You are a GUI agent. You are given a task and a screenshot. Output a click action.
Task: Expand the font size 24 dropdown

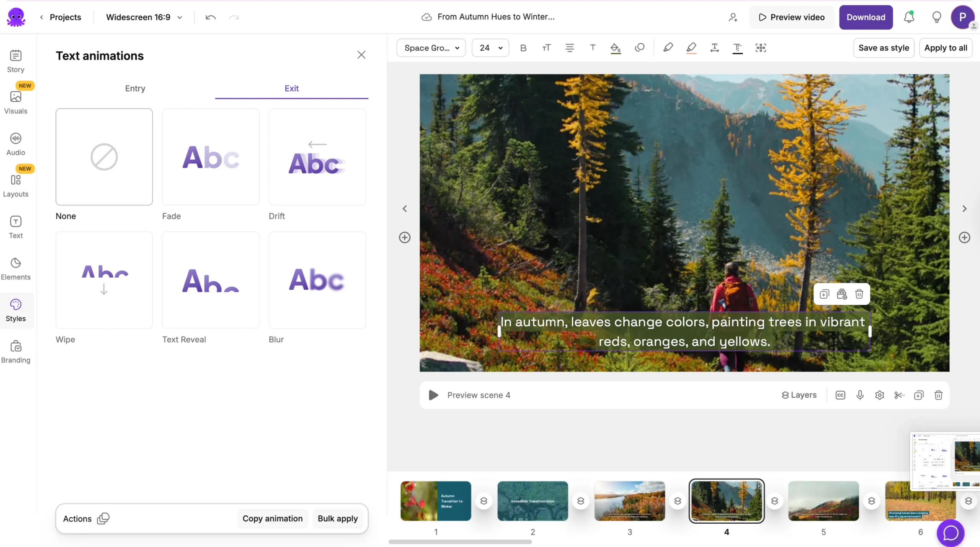click(490, 48)
